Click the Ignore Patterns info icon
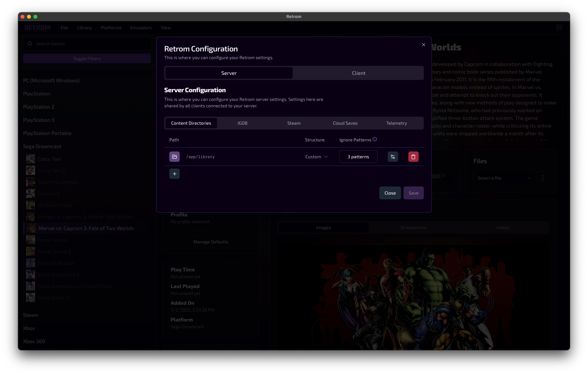 (375, 139)
